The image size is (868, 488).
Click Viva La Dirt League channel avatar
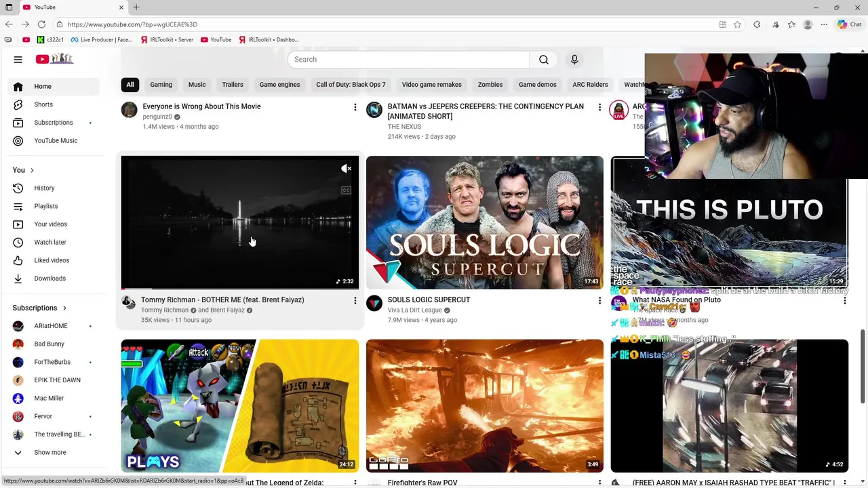pyautogui.click(x=374, y=303)
